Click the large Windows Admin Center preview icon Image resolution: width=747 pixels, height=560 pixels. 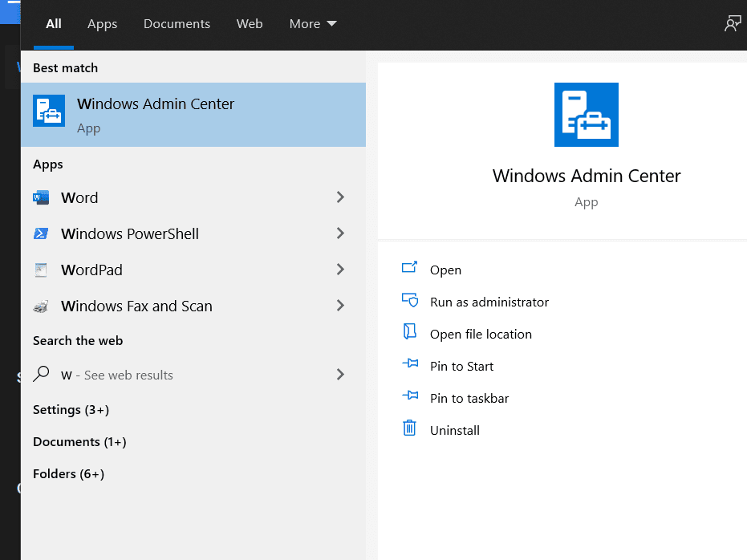[x=586, y=115]
